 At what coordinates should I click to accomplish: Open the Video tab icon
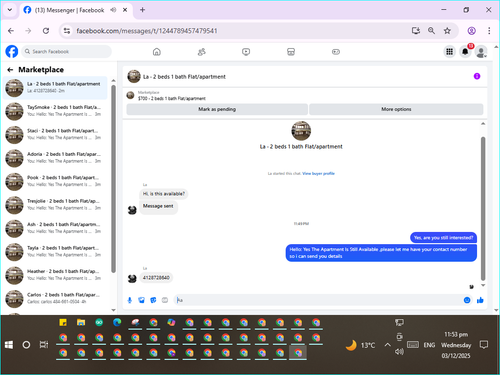click(x=246, y=52)
